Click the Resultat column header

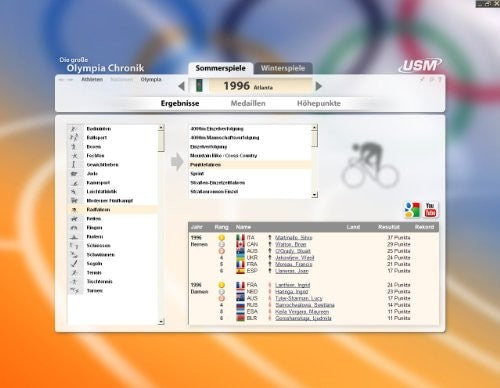coord(389,227)
